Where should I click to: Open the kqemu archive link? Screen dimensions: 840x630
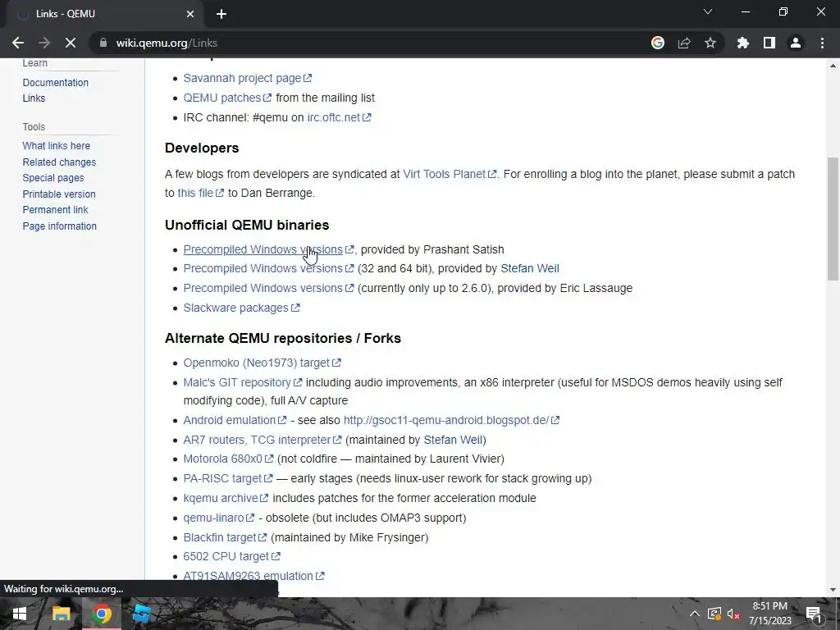click(x=226, y=498)
